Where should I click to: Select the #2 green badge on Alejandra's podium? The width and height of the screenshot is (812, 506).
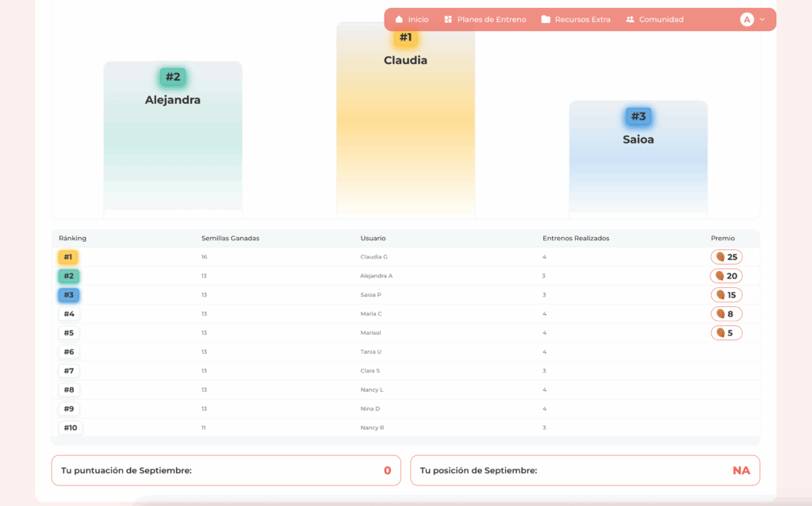coord(173,77)
